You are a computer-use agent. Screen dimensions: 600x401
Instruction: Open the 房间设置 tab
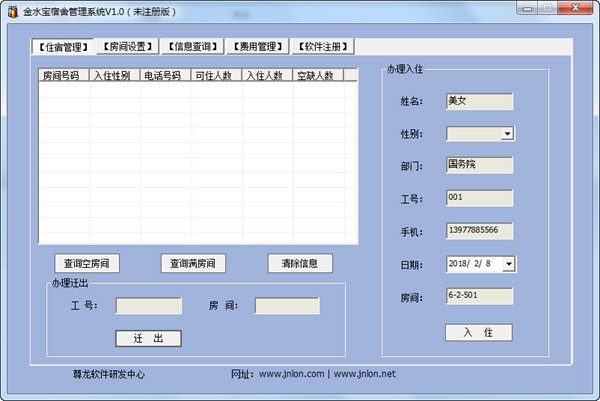point(127,47)
